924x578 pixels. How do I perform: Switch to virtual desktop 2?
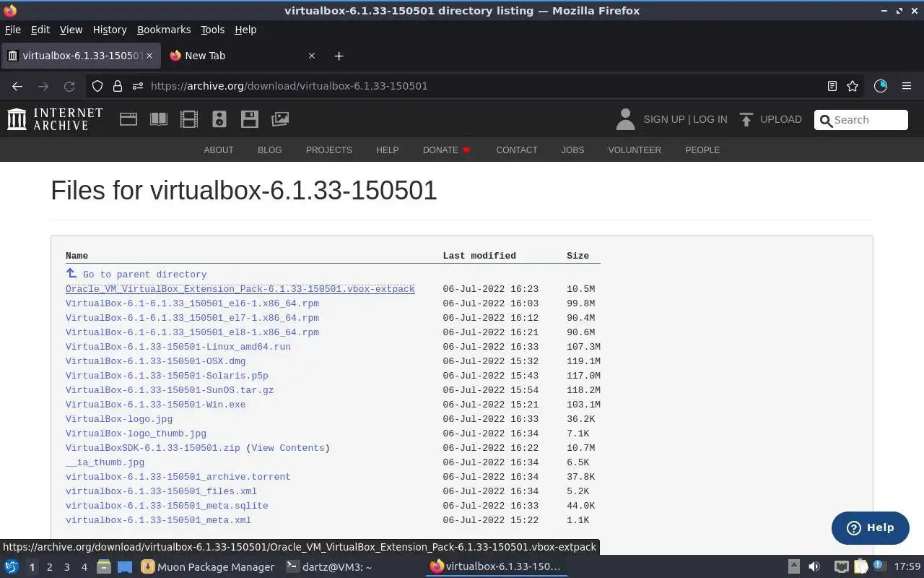49,567
